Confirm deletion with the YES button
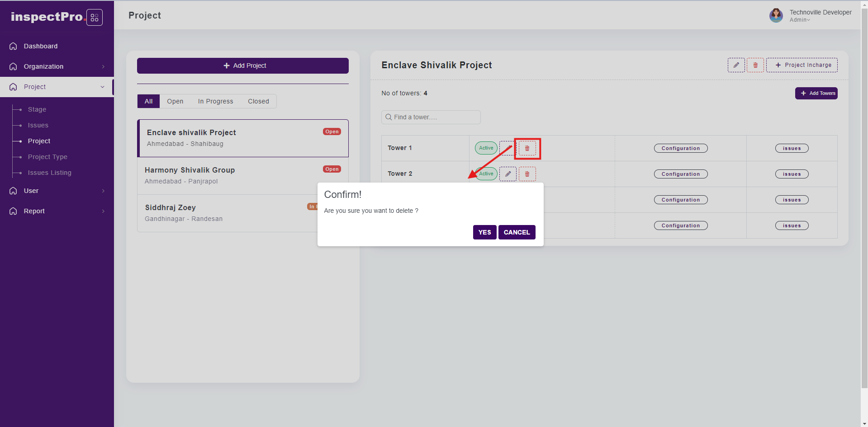 coord(484,232)
